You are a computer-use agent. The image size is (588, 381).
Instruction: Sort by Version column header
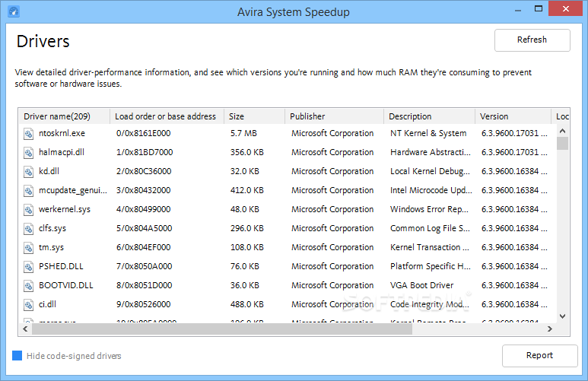[513, 116]
